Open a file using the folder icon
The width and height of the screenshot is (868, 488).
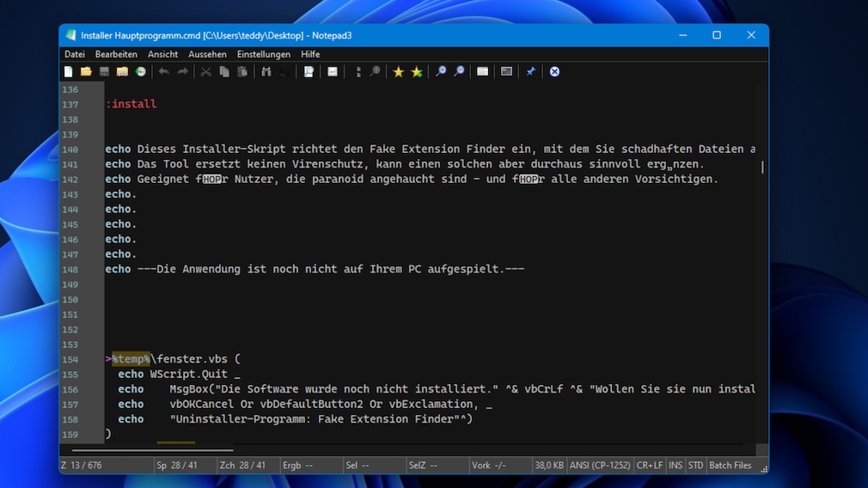86,71
